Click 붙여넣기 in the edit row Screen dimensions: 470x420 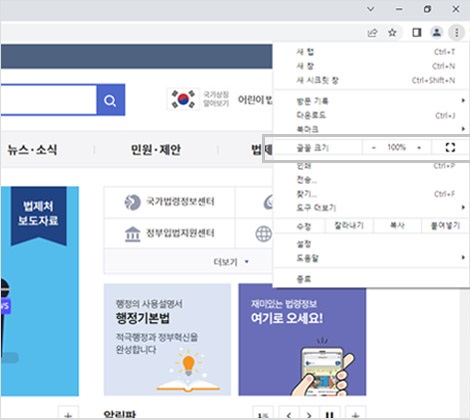(445, 226)
